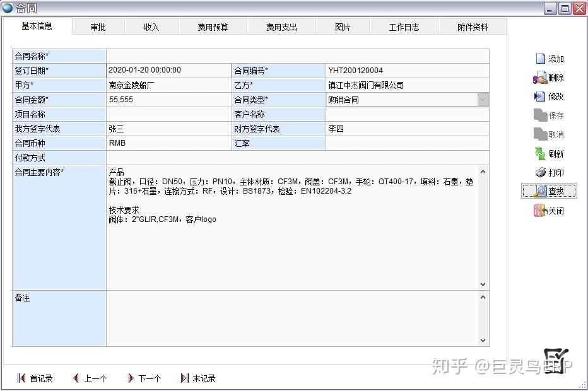Click the 合同币种 field RMB

168,143
